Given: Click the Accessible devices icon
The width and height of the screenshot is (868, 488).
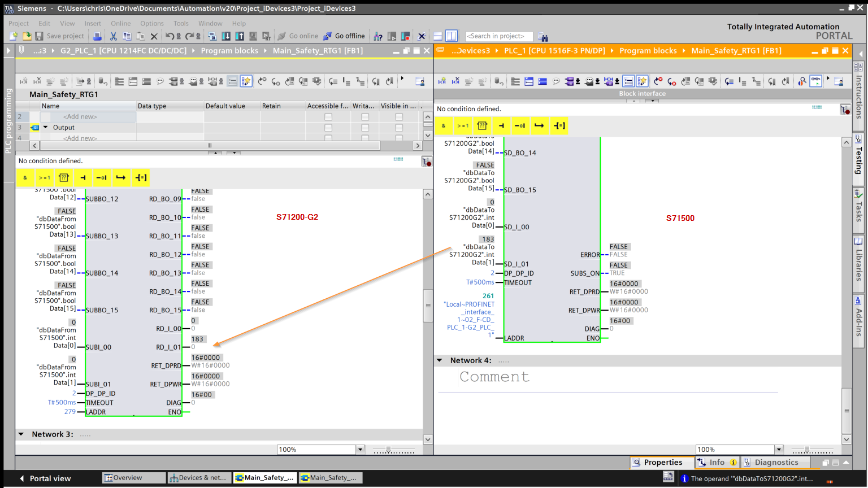Looking at the screenshot, I should (x=378, y=36).
